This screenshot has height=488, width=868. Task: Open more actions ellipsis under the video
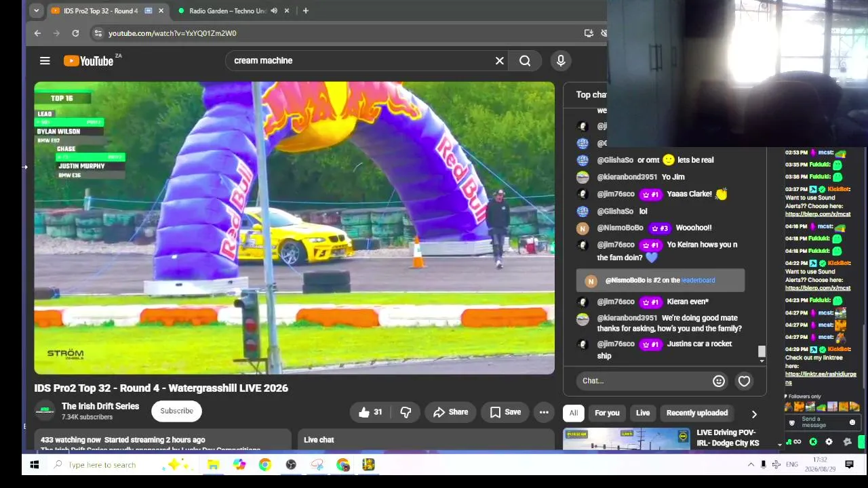click(544, 412)
